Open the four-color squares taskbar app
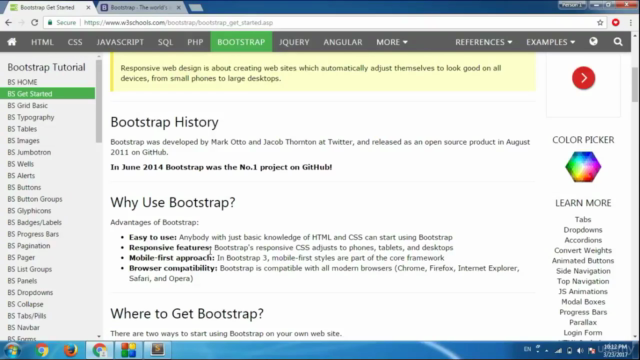The width and height of the screenshot is (640, 360). point(129,350)
